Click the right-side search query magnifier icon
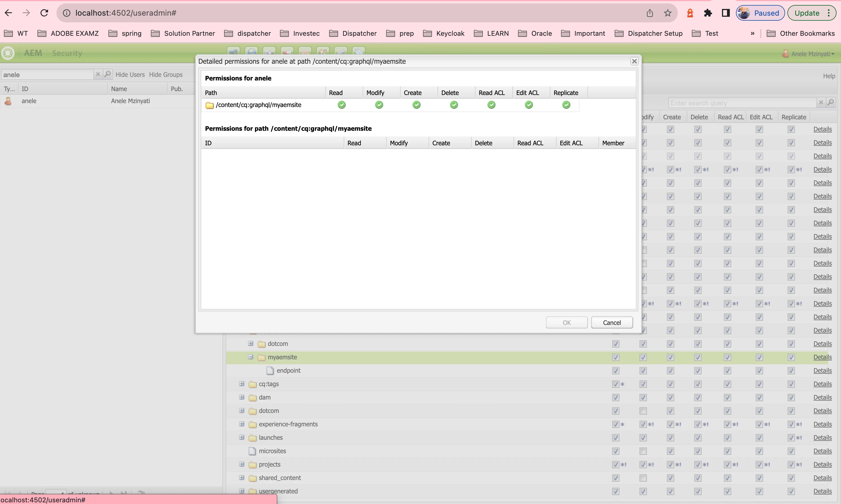841x504 pixels. coord(830,102)
